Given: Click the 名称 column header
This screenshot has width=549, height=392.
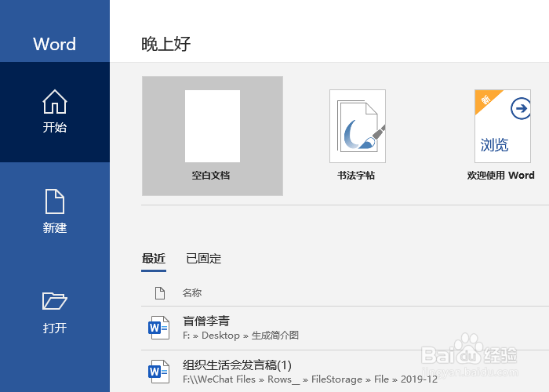Looking at the screenshot, I should tap(192, 293).
